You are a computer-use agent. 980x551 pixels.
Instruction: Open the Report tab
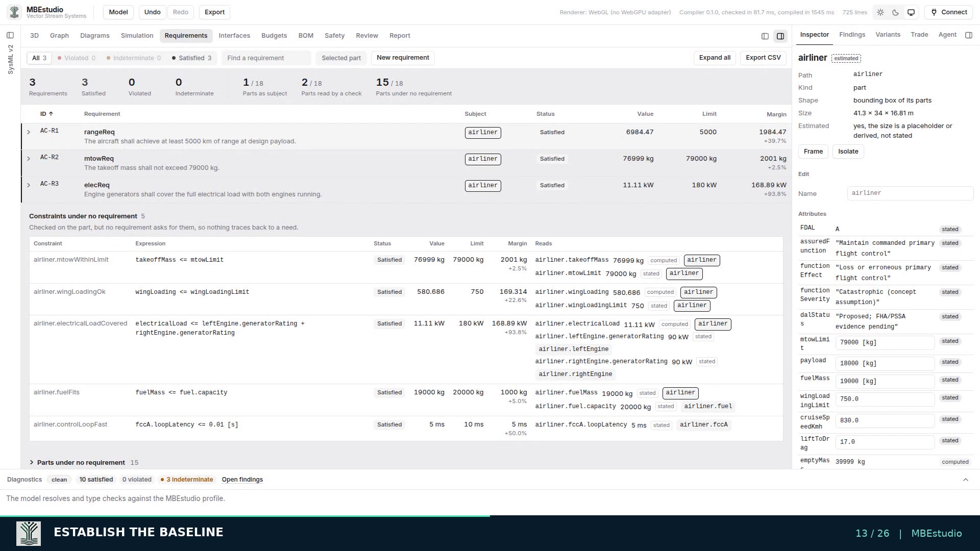pyautogui.click(x=400, y=36)
